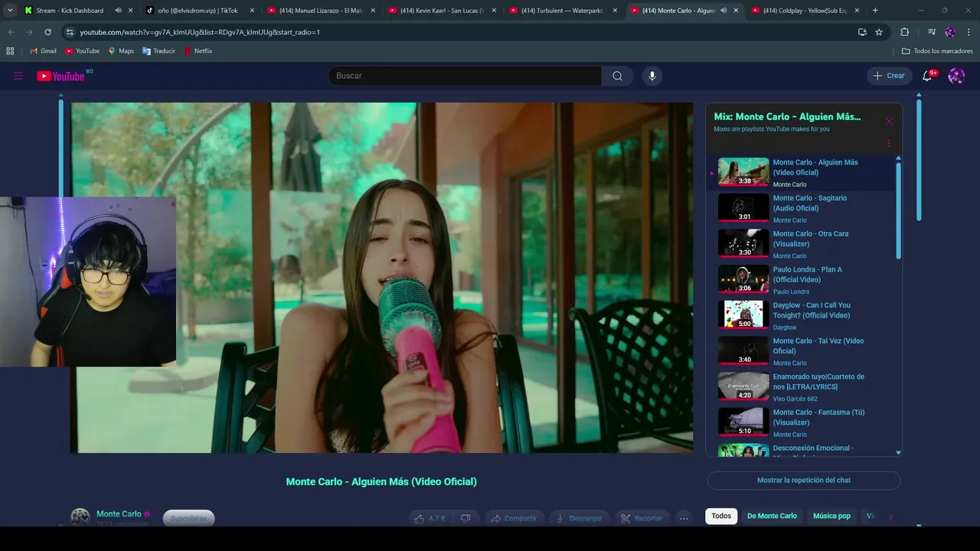Open more actions three-dot menu
This screenshot has height=551, width=980.
[x=684, y=518]
